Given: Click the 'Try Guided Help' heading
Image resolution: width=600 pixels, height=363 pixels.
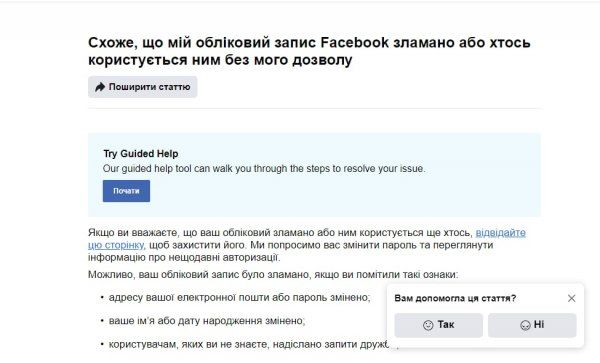Looking at the screenshot, I should click(x=141, y=153).
